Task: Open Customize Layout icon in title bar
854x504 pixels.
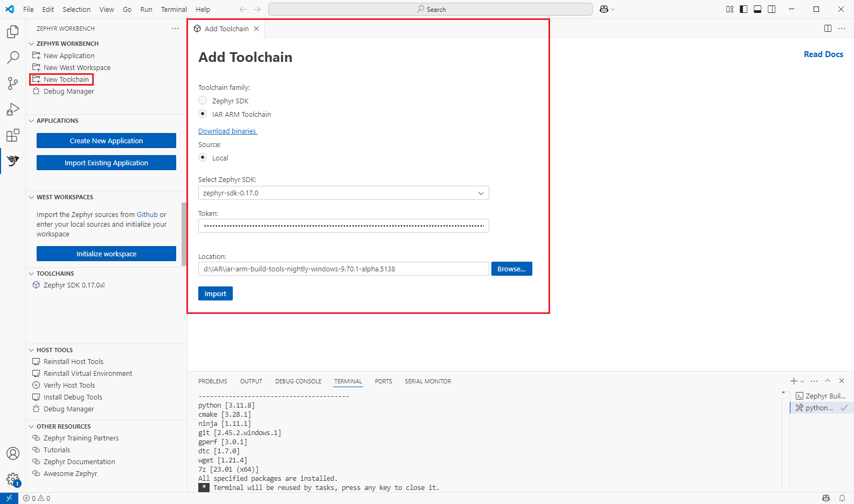Action: pyautogui.click(x=730, y=9)
